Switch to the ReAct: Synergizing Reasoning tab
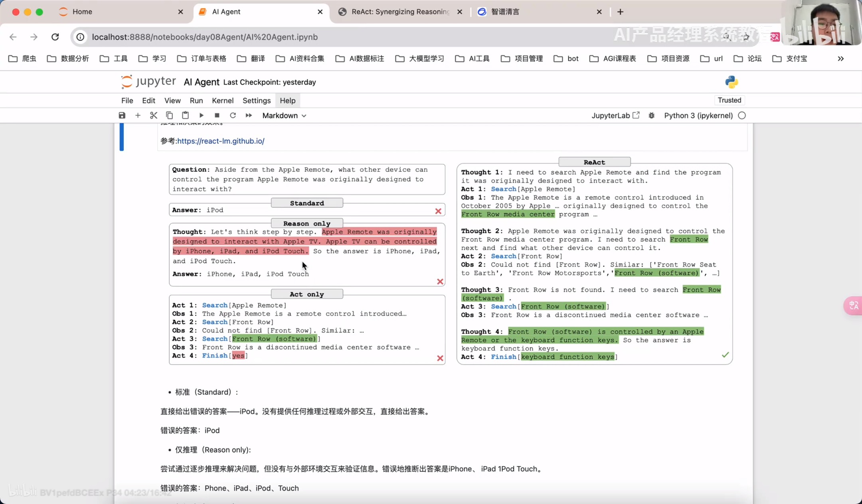862x504 pixels. 399,12
